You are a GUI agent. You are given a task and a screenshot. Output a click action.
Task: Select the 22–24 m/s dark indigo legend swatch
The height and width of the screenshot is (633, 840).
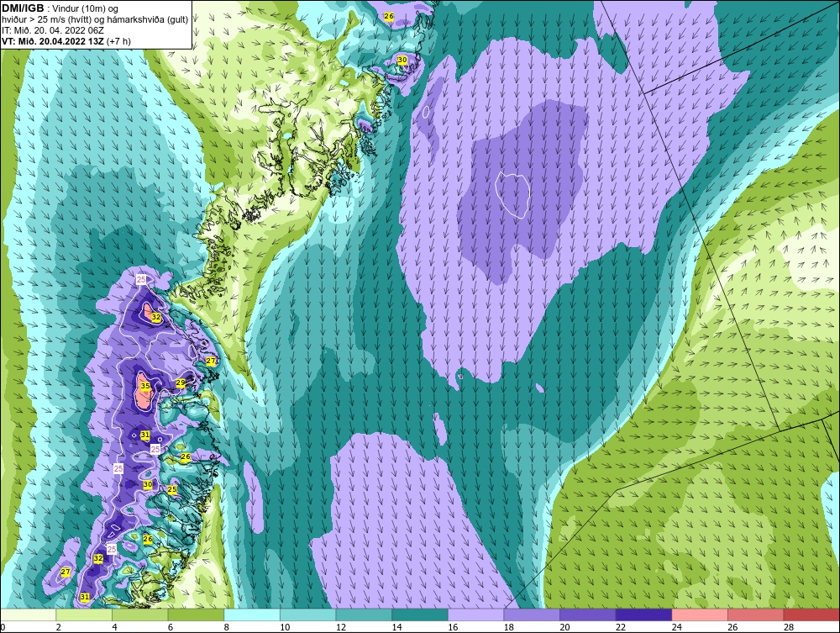[x=643, y=615]
